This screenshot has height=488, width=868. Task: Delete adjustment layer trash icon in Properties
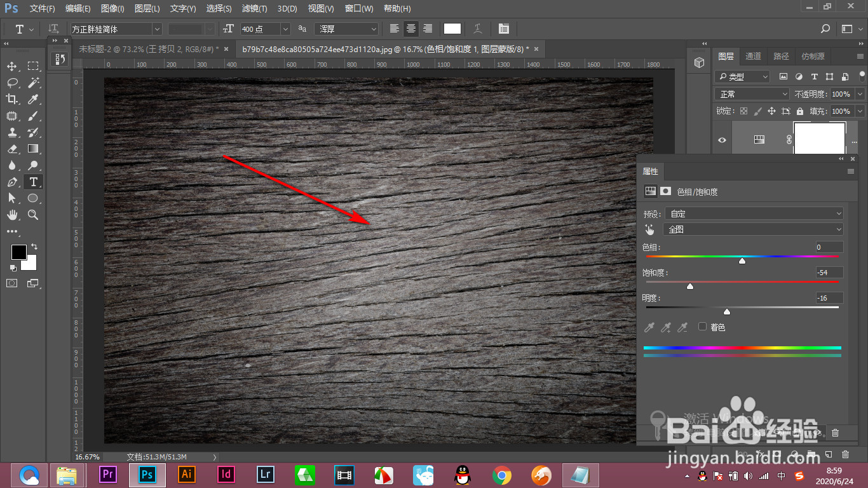(836, 433)
